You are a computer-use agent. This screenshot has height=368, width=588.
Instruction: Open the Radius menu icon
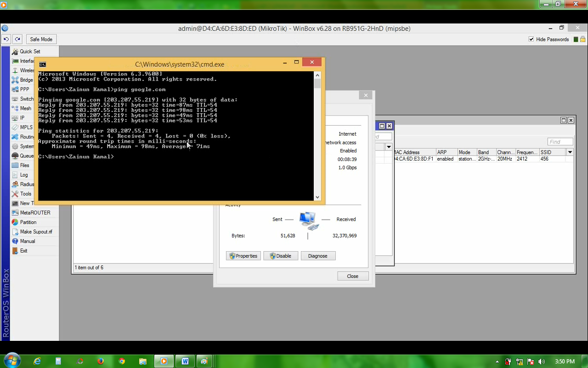pyautogui.click(x=15, y=184)
